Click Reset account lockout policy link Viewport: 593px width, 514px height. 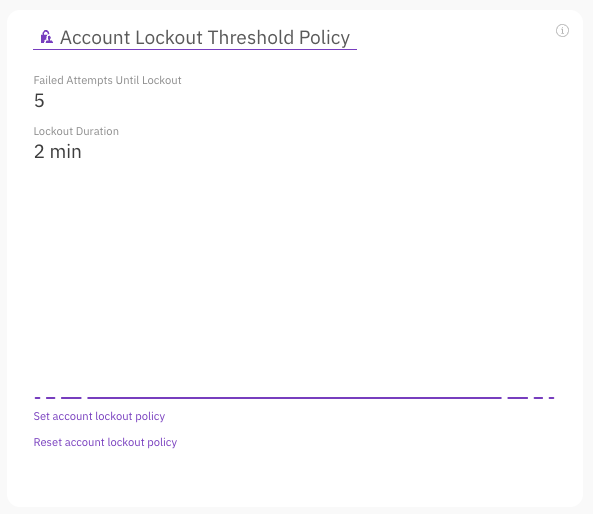click(x=105, y=442)
